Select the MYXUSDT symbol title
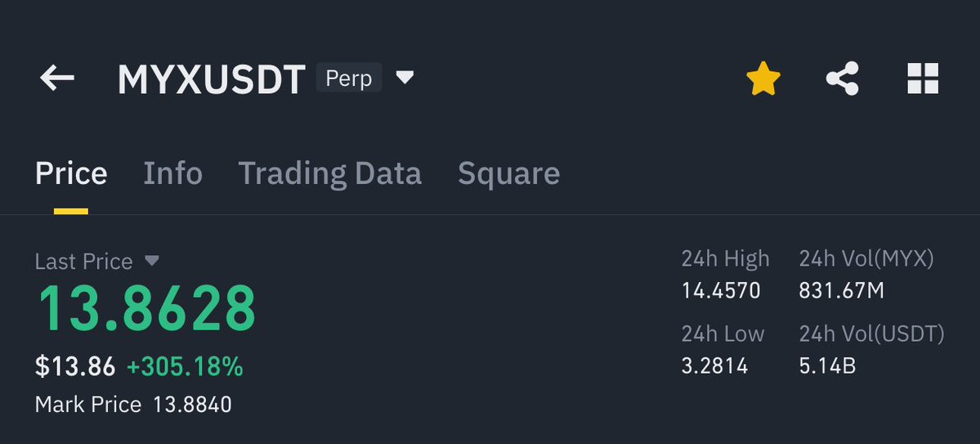The width and height of the screenshot is (980, 444). (x=211, y=79)
